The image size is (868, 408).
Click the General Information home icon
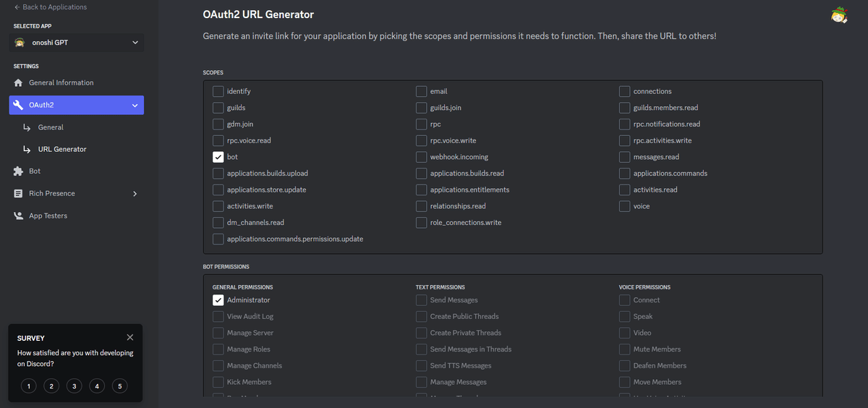click(x=19, y=82)
